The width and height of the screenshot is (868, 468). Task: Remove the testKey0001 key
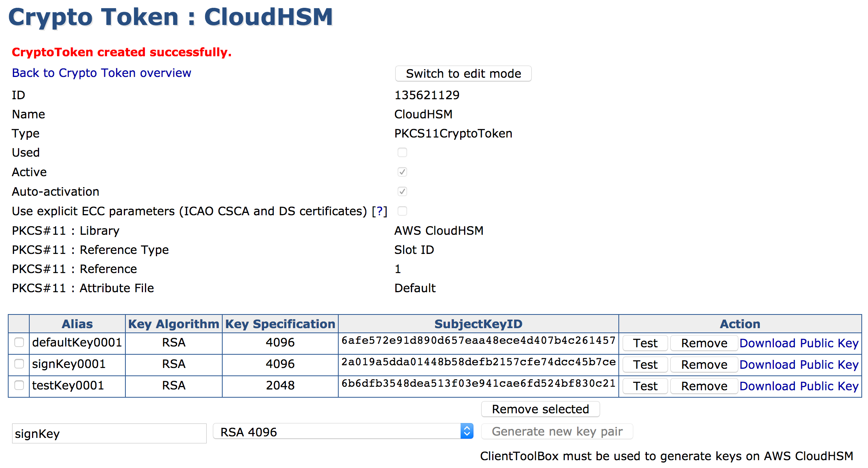pos(704,386)
